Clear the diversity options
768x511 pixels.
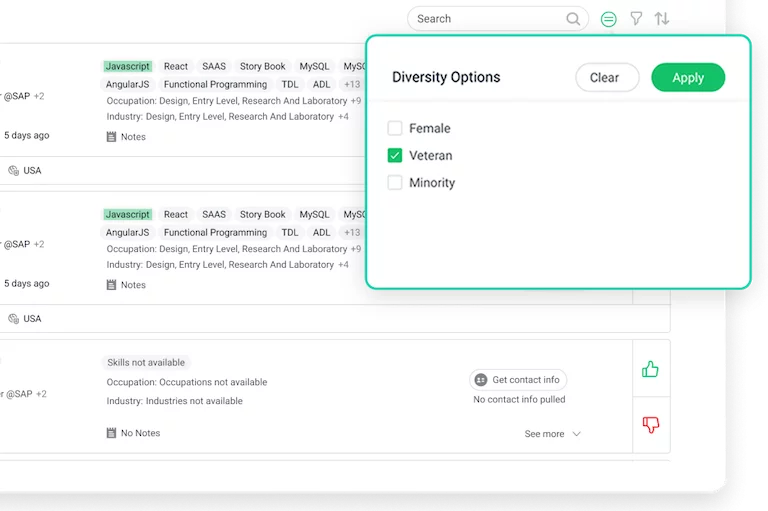(606, 78)
